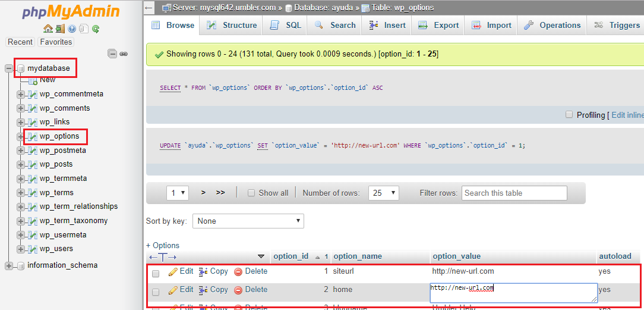Click the phpMyAdmin logo
The width and height of the screenshot is (644, 310).
click(x=71, y=12)
